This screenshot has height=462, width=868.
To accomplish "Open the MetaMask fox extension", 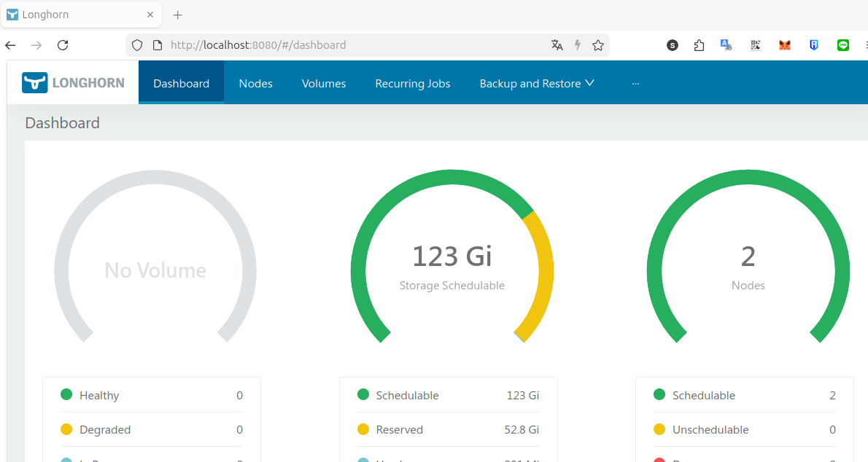I will [784, 45].
